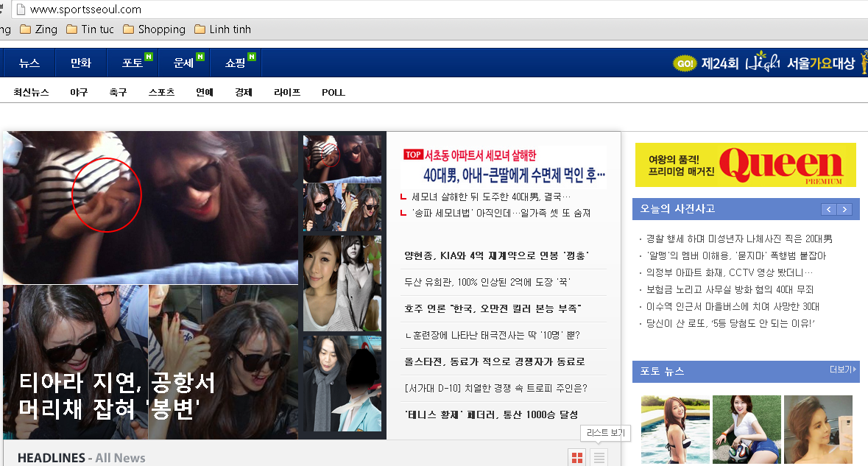Click the red TOP badge on headline

click(x=412, y=155)
